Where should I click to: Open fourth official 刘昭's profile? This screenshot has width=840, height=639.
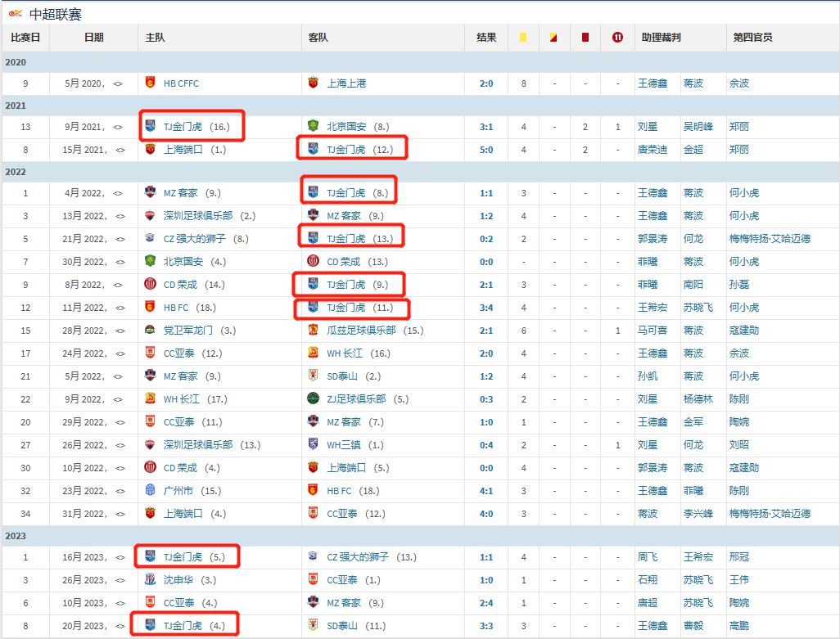coord(738,445)
